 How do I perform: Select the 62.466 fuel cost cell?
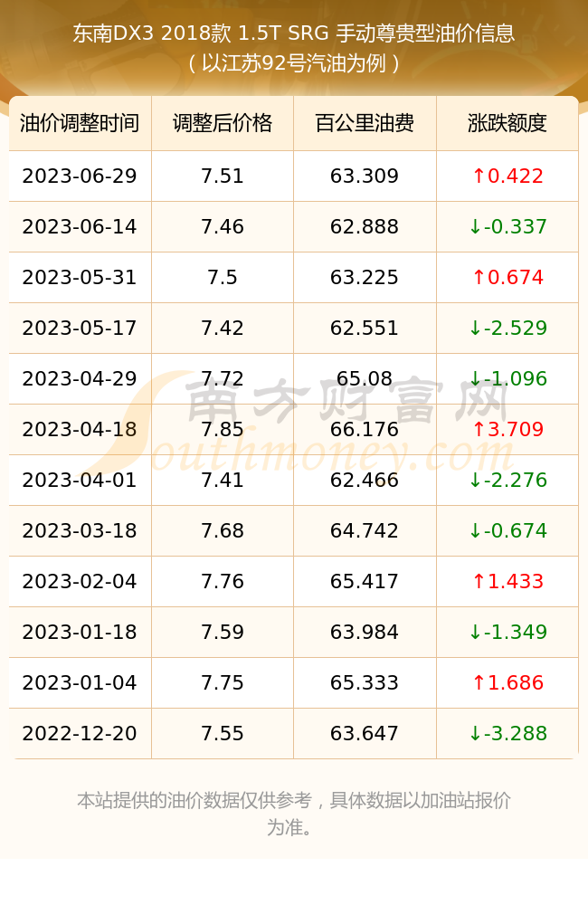[365, 481]
